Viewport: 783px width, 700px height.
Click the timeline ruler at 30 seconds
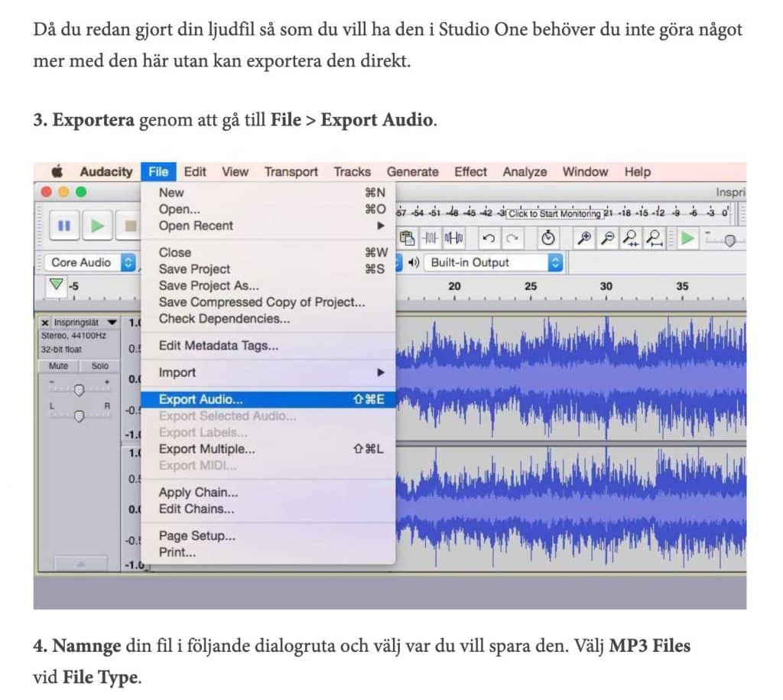pos(606,287)
